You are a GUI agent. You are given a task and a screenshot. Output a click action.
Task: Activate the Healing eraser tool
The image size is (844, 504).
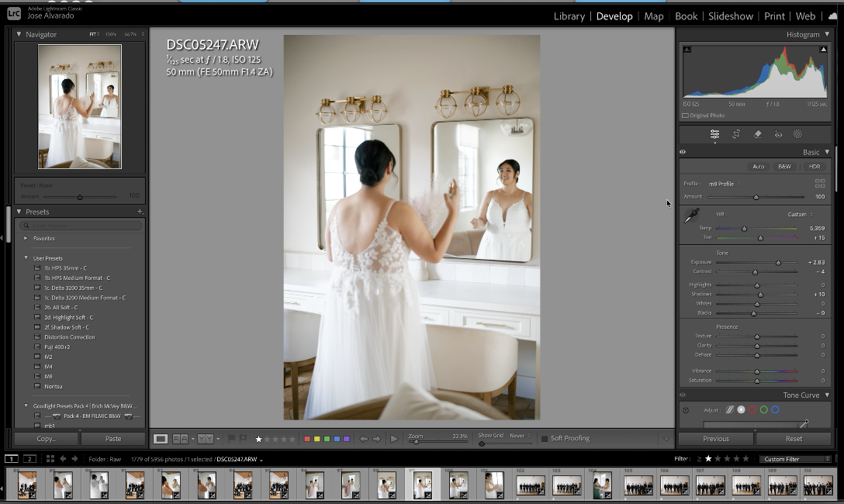tap(757, 134)
